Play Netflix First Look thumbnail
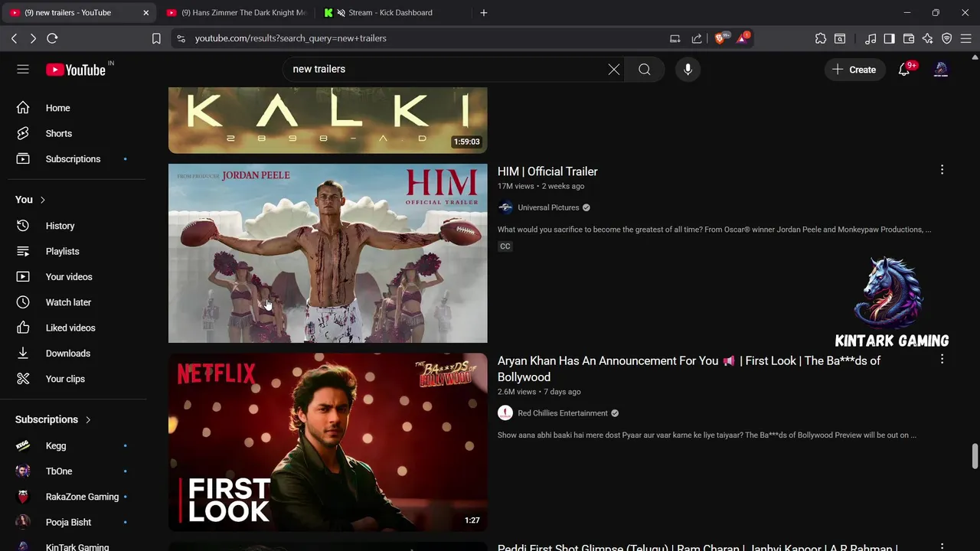 click(328, 442)
